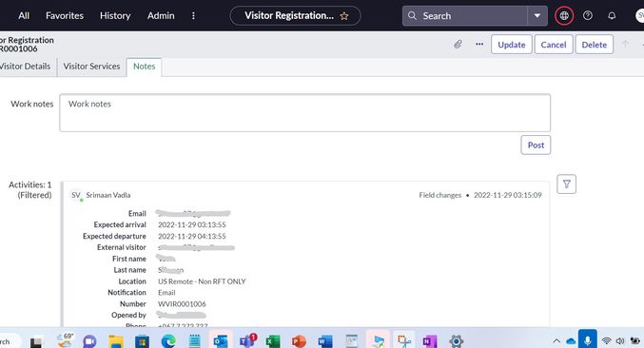Viewport: 644px width, 348px height.
Task: Expand the search scope dropdown arrow
Action: click(537, 16)
